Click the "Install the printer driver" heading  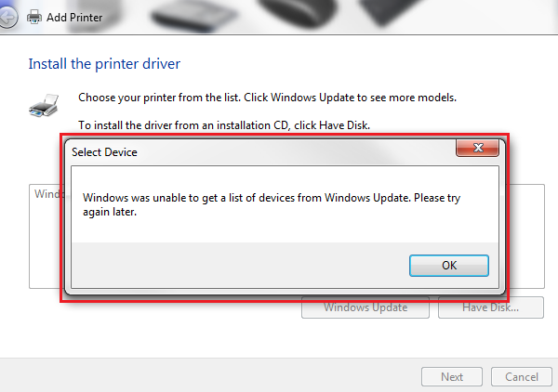coord(104,64)
